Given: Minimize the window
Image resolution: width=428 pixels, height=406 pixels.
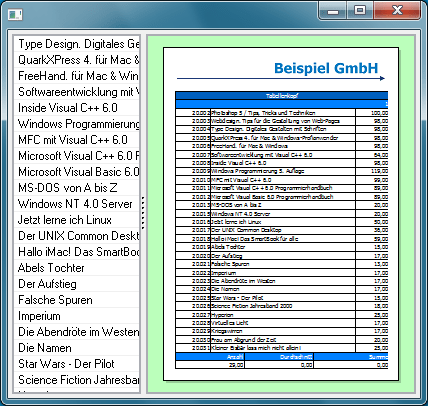Looking at the screenshot, I should click(x=333, y=11).
